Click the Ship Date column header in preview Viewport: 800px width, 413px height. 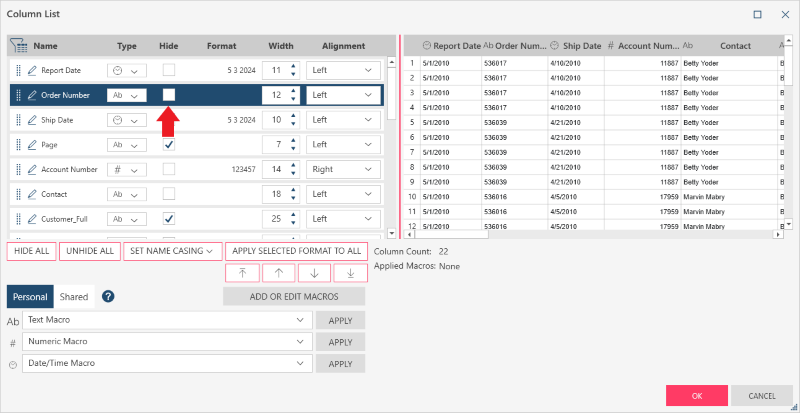coord(582,46)
